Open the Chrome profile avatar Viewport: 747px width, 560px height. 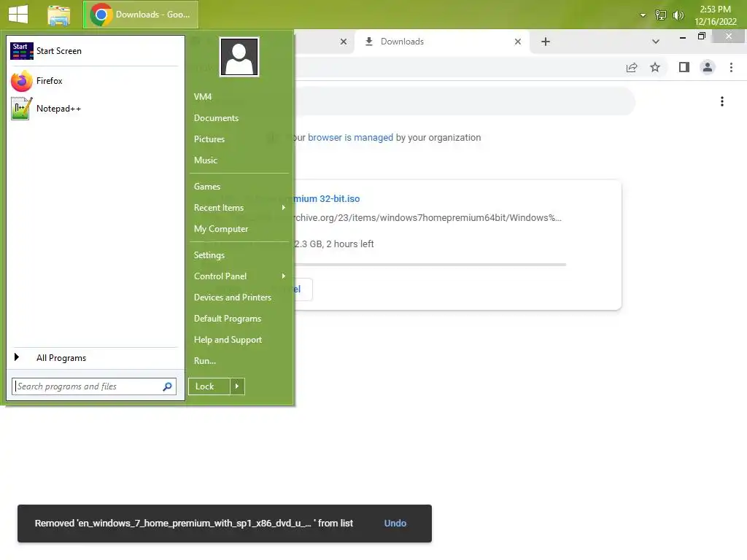[x=708, y=68]
